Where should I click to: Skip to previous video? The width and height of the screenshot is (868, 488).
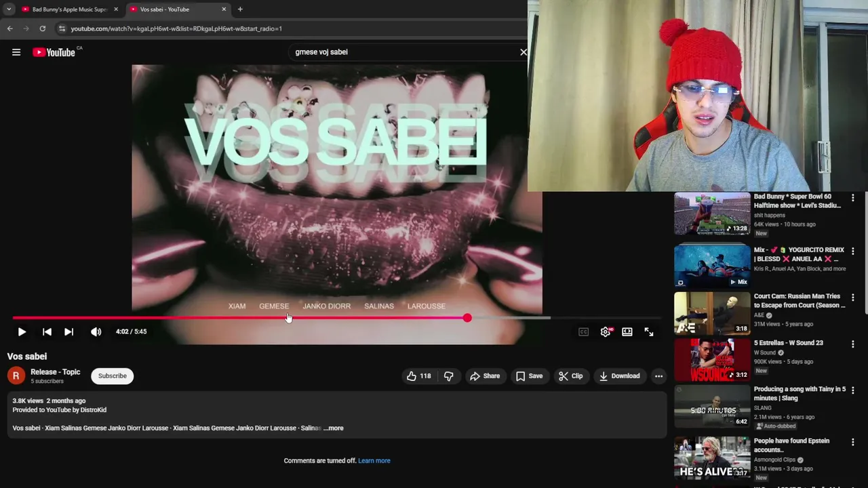[47, 331]
